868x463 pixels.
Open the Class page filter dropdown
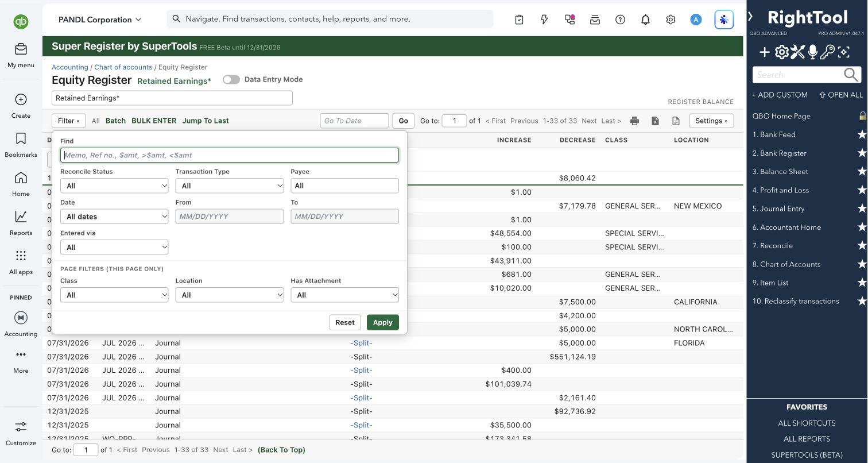pos(114,295)
